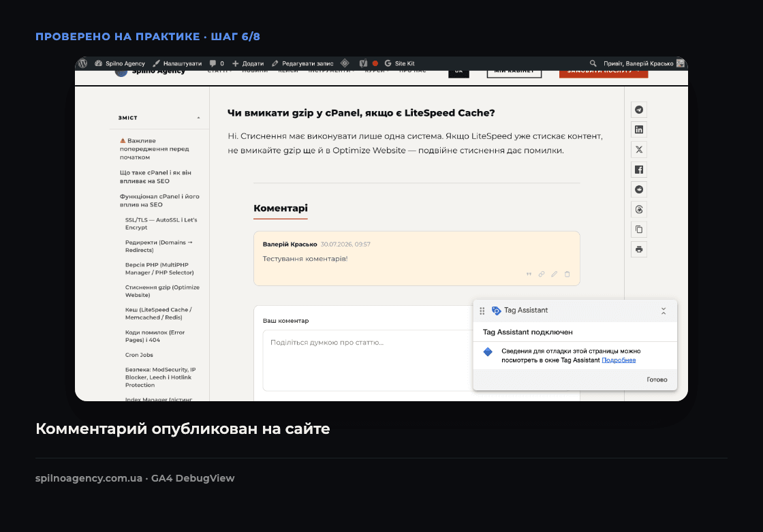Open Коди помилок (Error Pages) contents item
Viewport: 763px width, 532px height.
click(155, 337)
